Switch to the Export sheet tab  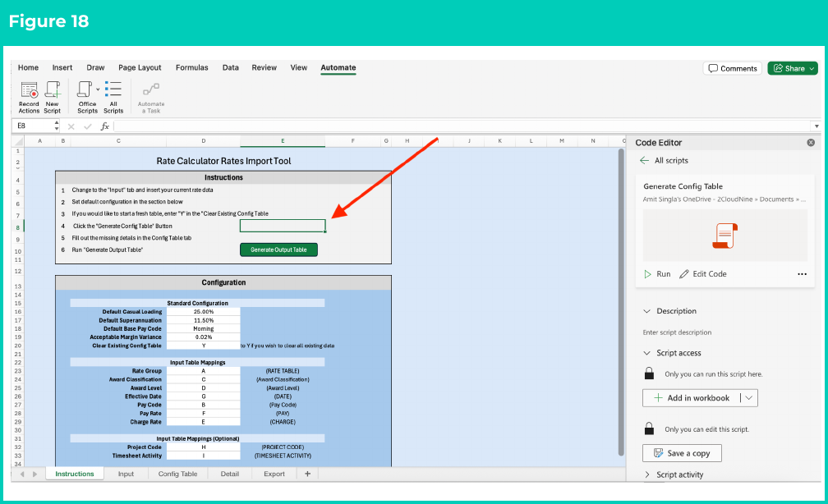pos(274,474)
